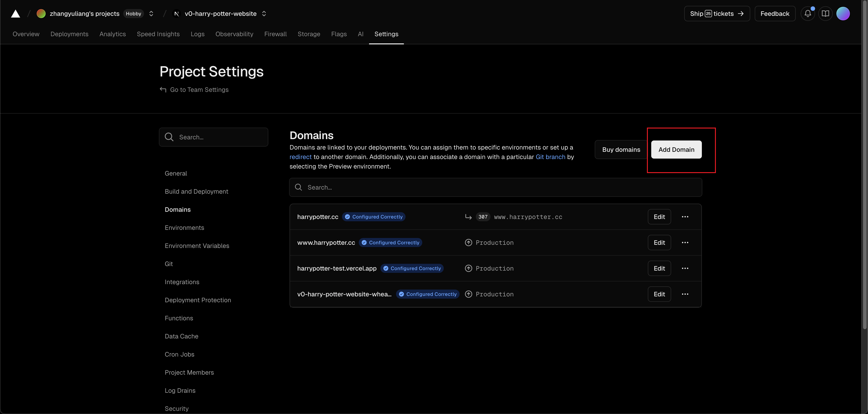Image resolution: width=868 pixels, height=414 pixels.
Task: Open the Storage tab
Action: click(309, 34)
